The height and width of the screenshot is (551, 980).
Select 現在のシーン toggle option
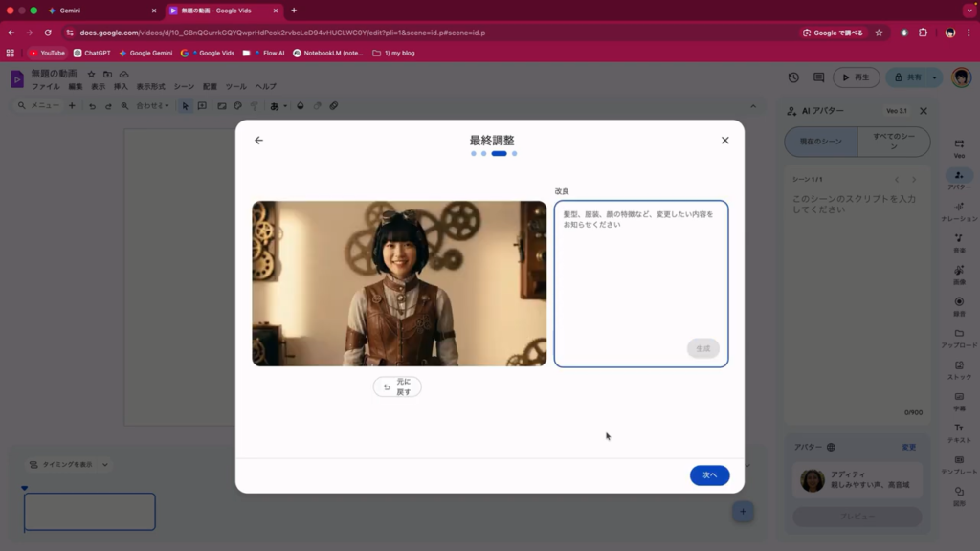[x=820, y=142]
